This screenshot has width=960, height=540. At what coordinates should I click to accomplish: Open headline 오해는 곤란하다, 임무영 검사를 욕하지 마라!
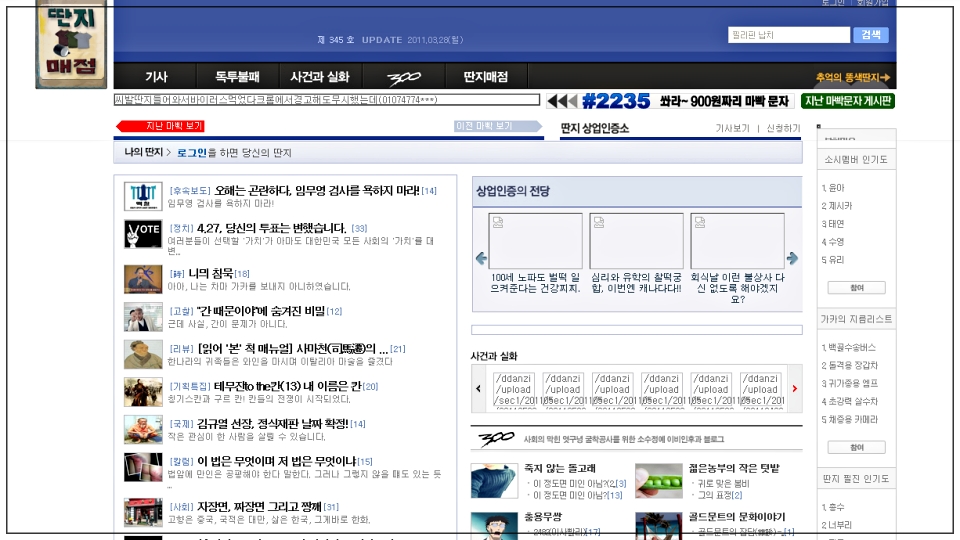tap(317, 191)
